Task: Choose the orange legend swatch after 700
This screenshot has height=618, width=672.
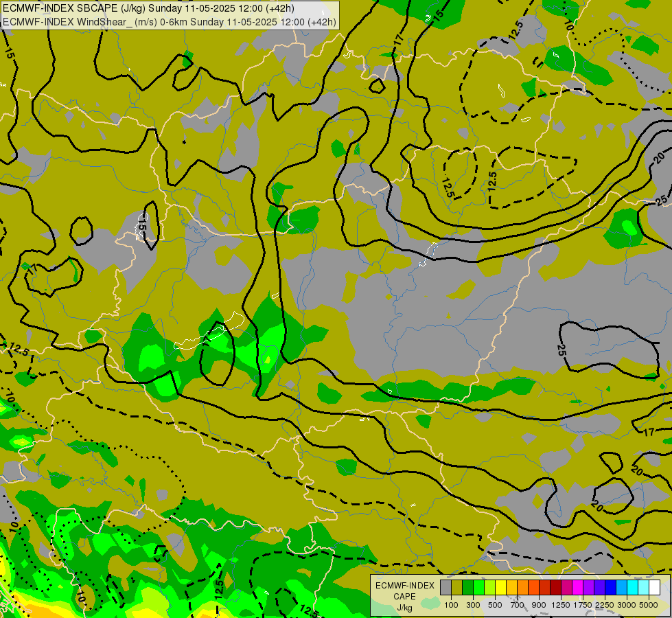Action: point(523,588)
